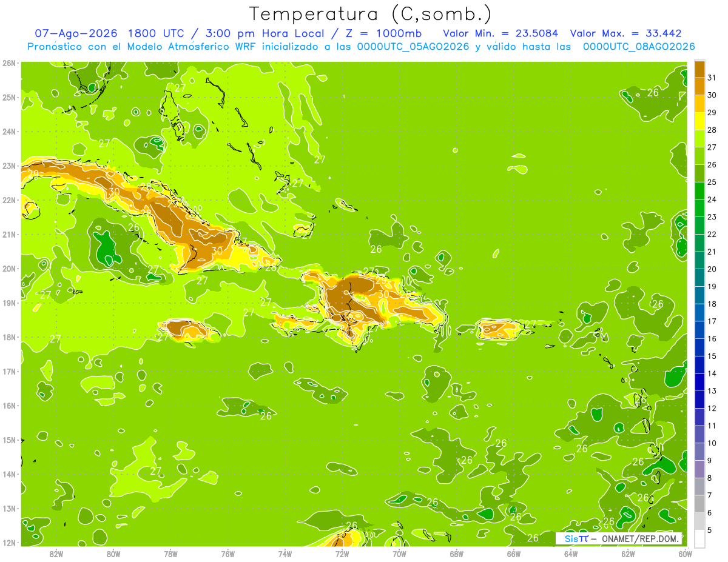Click the "15N" latitude axis label
This screenshot has width=728, height=562.
9,440
